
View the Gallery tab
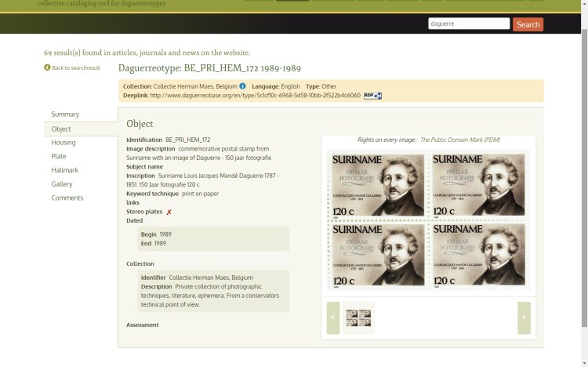pyautogui.click(x=62, y=183)
